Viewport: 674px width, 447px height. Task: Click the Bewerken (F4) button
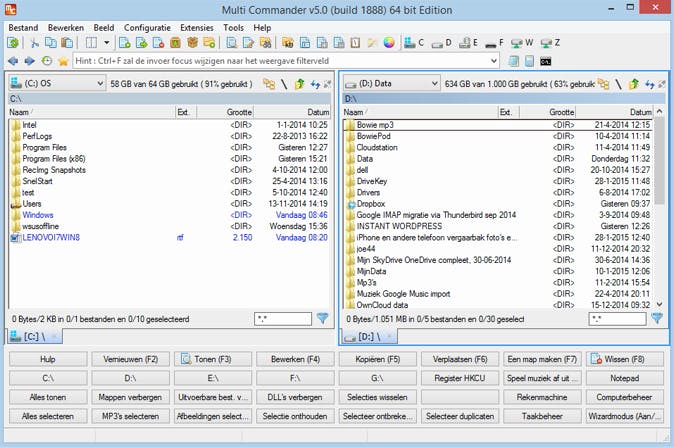295,359
